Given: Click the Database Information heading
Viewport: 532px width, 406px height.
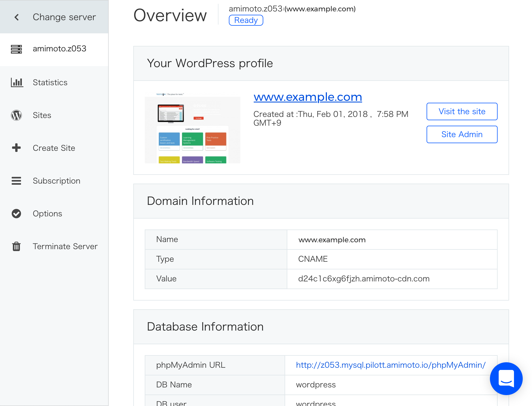Looking at the screenshot, I should tap(205, 327).
